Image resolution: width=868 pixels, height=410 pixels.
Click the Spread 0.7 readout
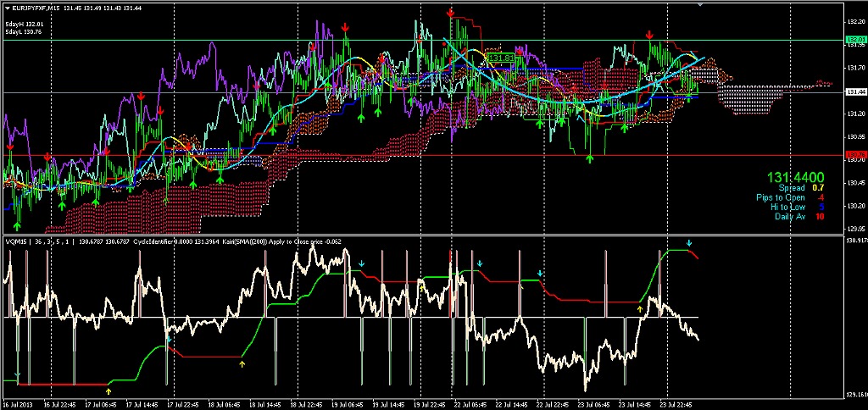[801, 187]
